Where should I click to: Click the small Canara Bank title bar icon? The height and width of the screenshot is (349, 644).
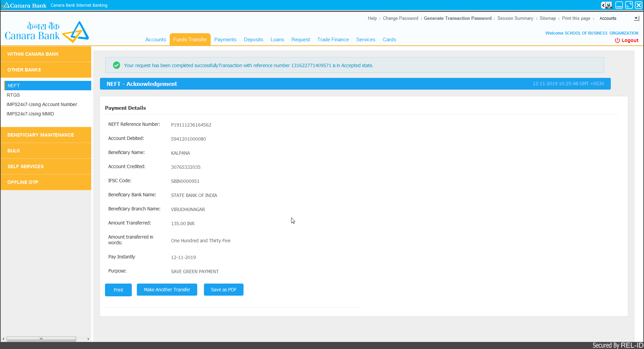5,5
